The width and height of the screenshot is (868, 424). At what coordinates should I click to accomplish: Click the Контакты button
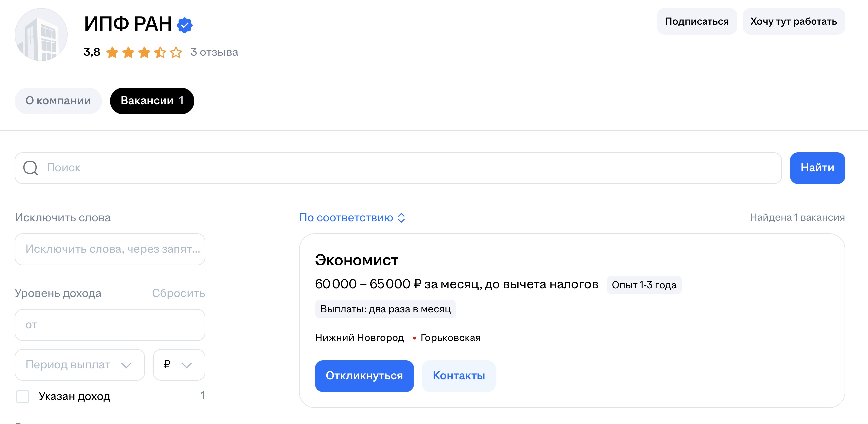click(x=458, y=376)
